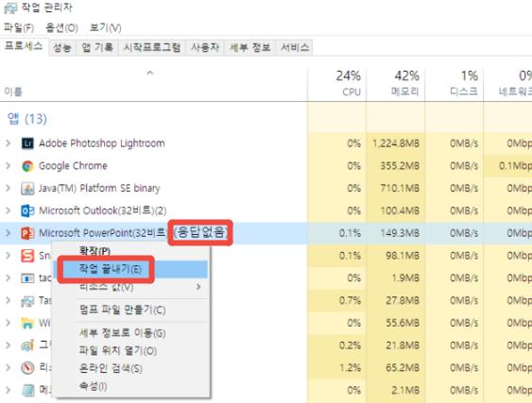This screenshot has width=532, height=403.
Task: Click the icon next to the 'tac' row
Action: pyautogui.click(x=27, y=278)
